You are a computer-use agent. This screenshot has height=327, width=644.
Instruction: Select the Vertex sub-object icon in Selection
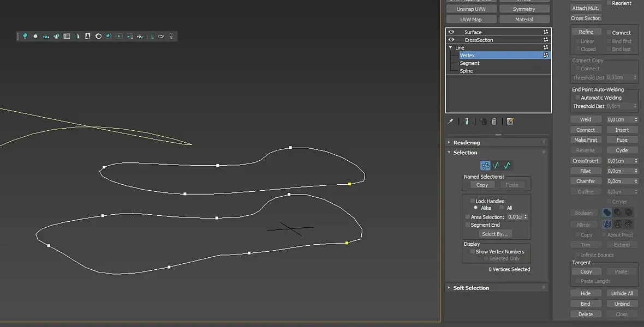(x=486, y=165)
